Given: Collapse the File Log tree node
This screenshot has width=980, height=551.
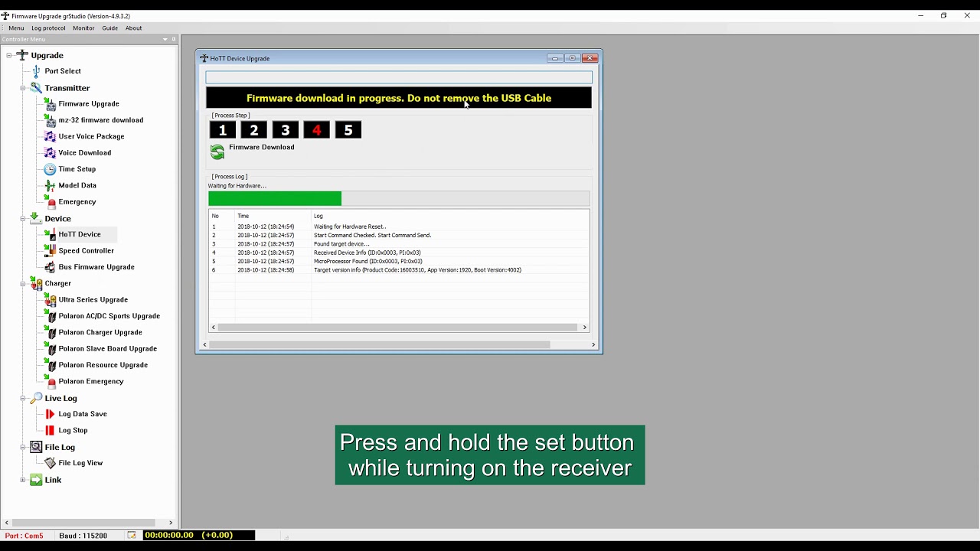Looking at the screenshot, I should [23, 447].
